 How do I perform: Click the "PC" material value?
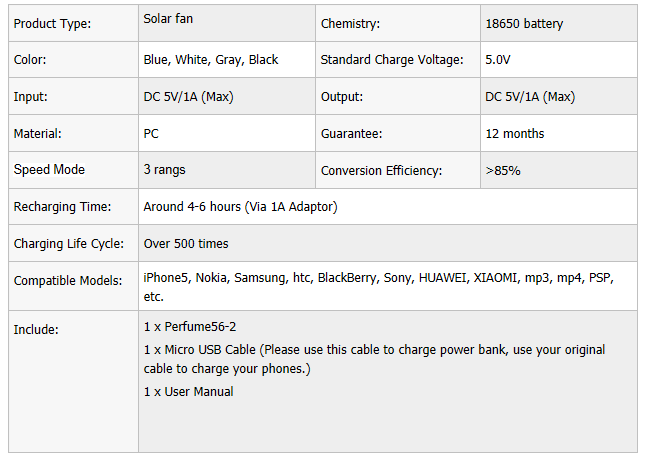click(152, 134)
